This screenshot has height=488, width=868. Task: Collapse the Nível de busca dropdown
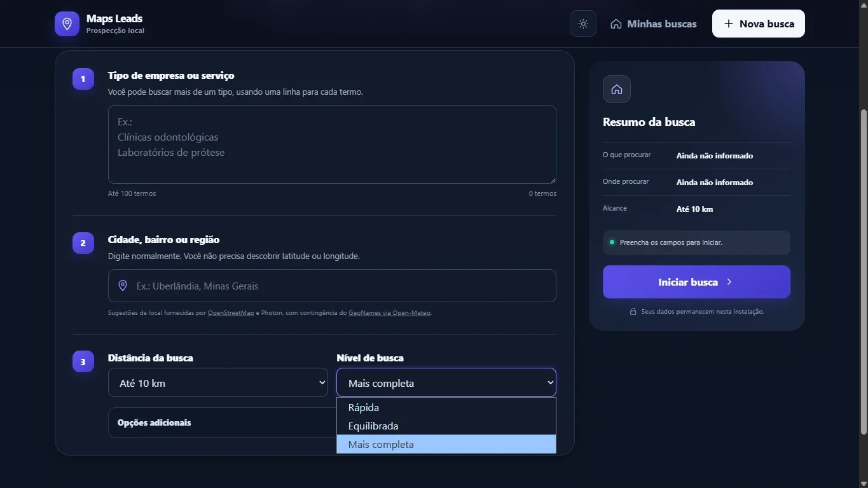point(446,382)
